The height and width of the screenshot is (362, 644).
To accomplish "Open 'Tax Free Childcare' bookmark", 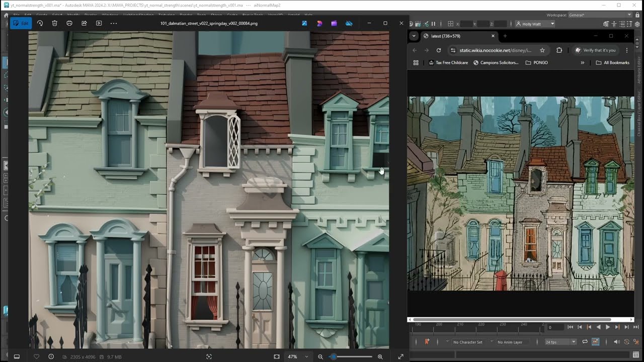I will click(448, 63).
